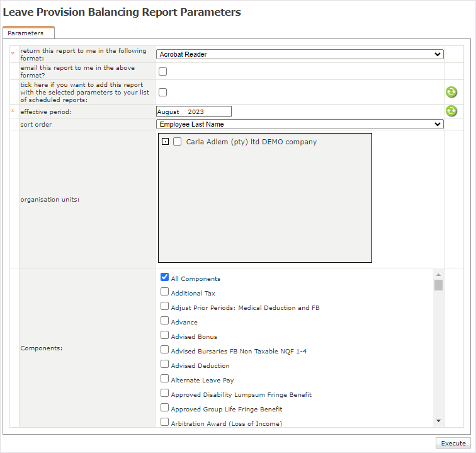Image resolution: width=476 pixels, height=453 pixels.
Task: Tick the email this report checkbox
Action: [x=162, y=71]
